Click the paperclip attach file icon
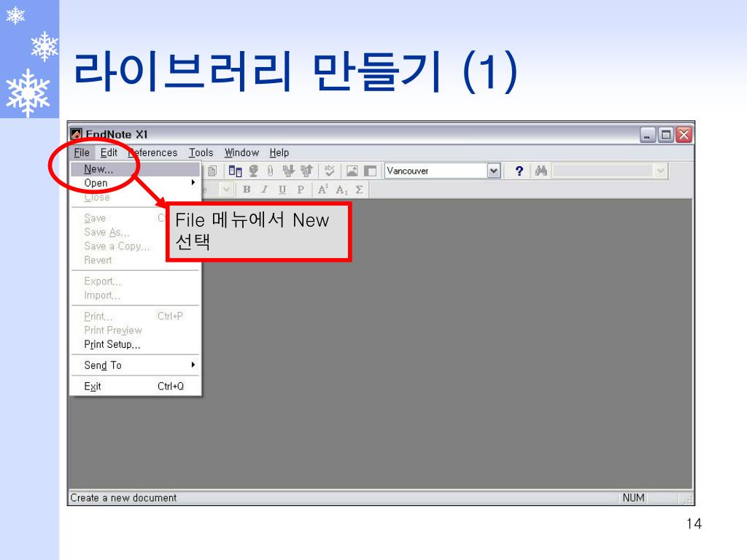 270,171
